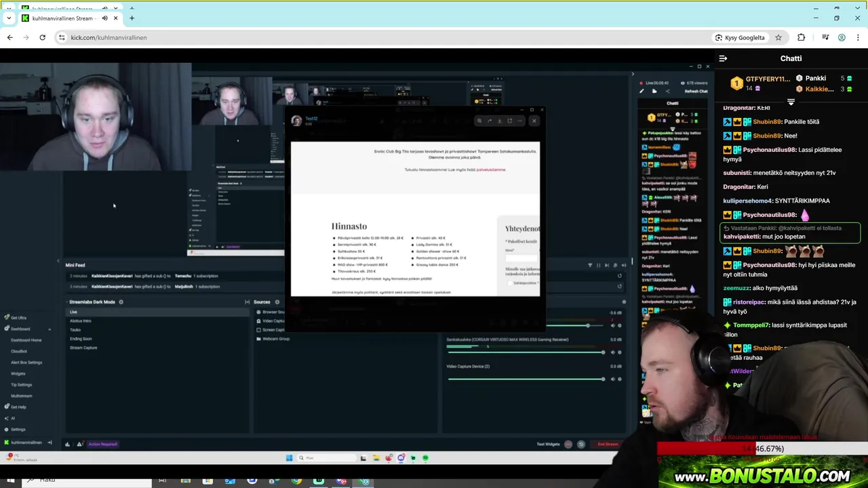
Task: Click the replay buffer circular-arrow icon
Action: pyautogui.click(x=581, y=444)
